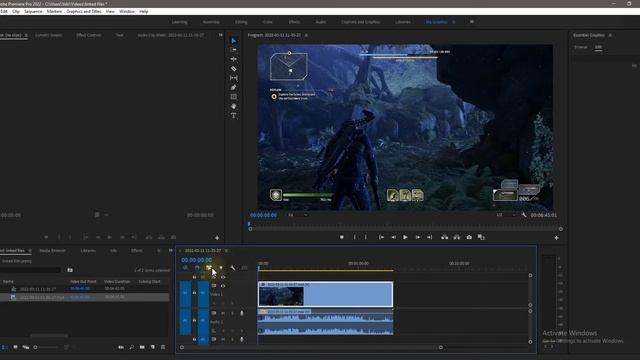Open timeline display settings wrench
Screen dimensions: 640x360
coord(233,268)
